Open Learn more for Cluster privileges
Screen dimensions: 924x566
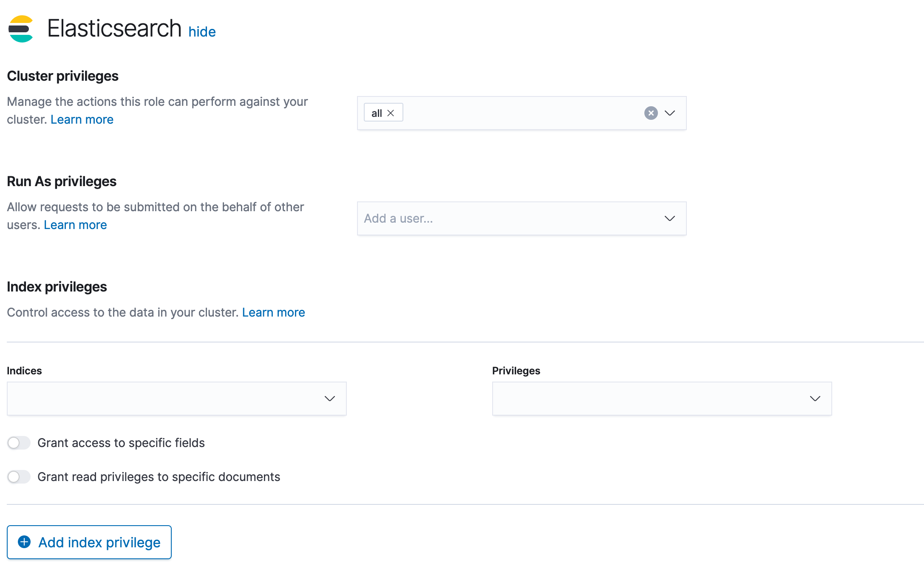coord(82,119)
